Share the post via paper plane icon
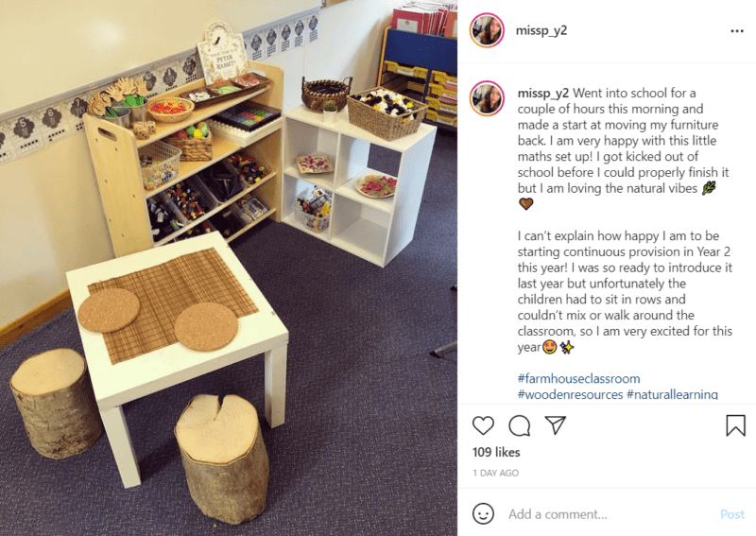The image size is (756, 536). [x=555, y=425]
